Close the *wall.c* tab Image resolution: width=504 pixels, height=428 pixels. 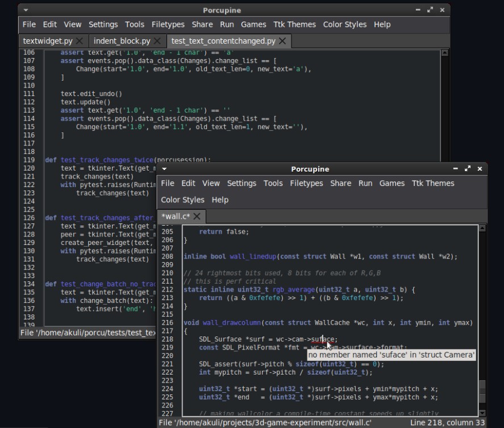pyautogui.click(x=197, y=217)
